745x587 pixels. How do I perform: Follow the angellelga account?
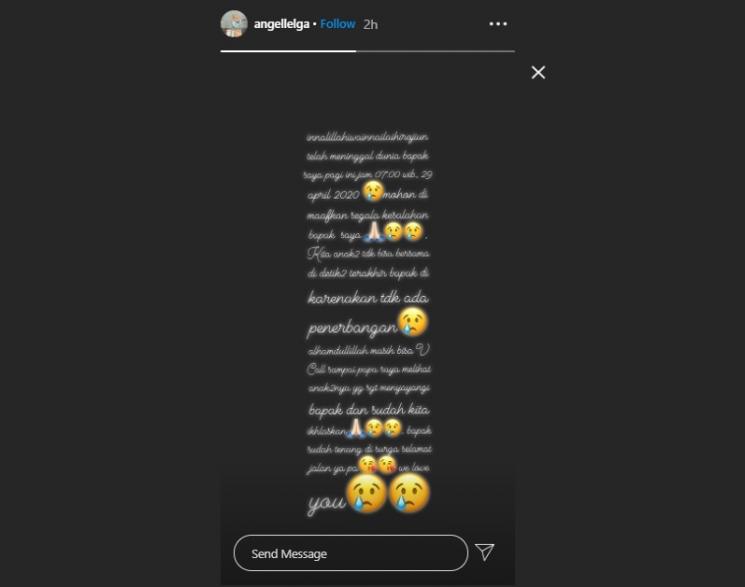pos(337,24)
